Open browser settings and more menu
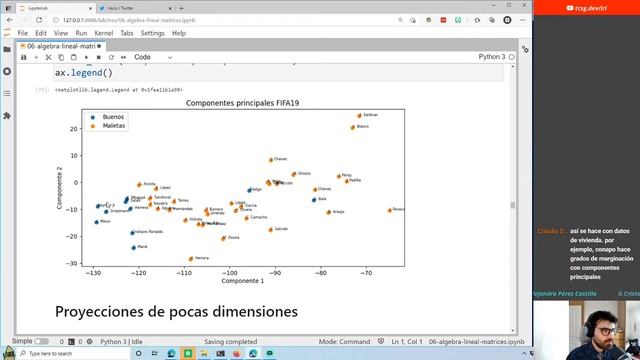This screenshot has height=360, width=640. pos(522,20)
